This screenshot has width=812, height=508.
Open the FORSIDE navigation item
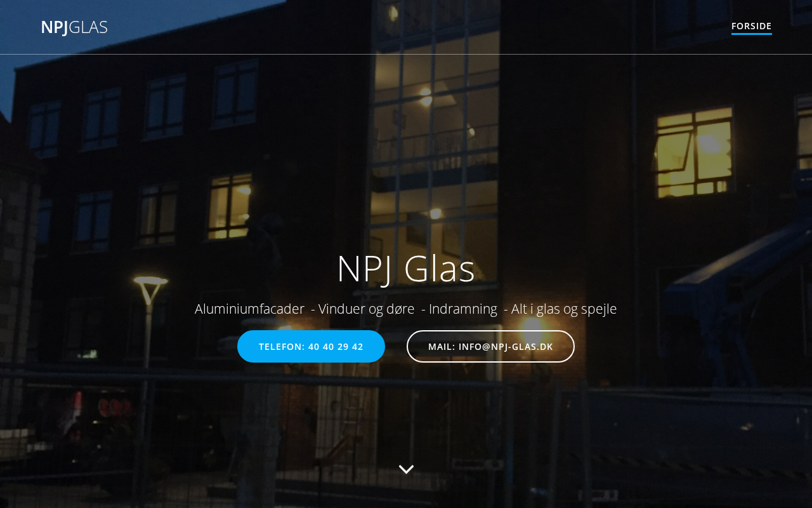[x=751, y=26]
